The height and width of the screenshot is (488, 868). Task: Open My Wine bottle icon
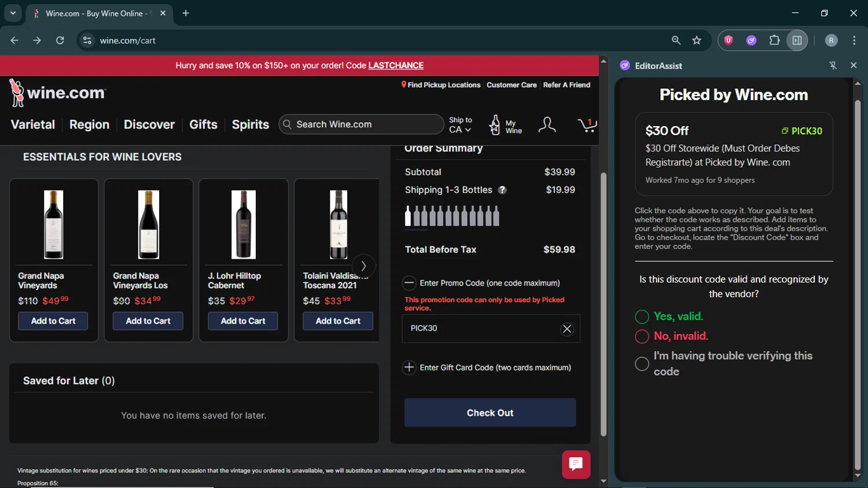pyautogui.click(x=495, y=124)
